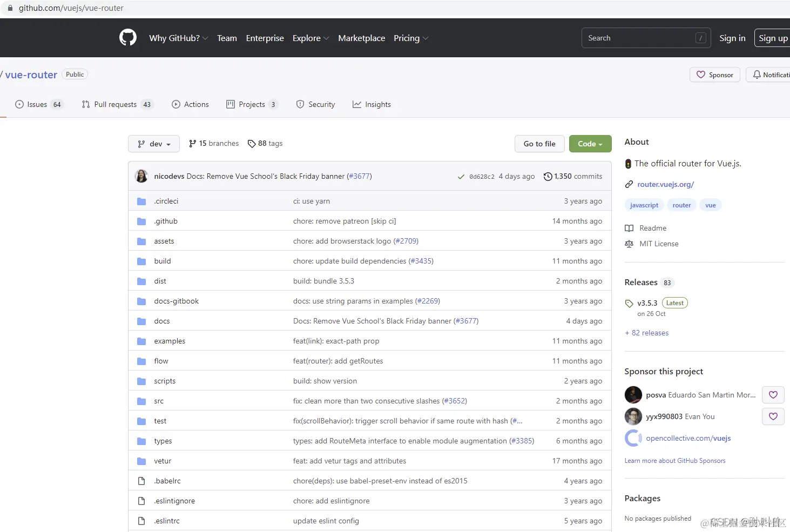The image size is (790, 532).
Task: Open opencollective.com/vuejs link
Action: point(688,438)
